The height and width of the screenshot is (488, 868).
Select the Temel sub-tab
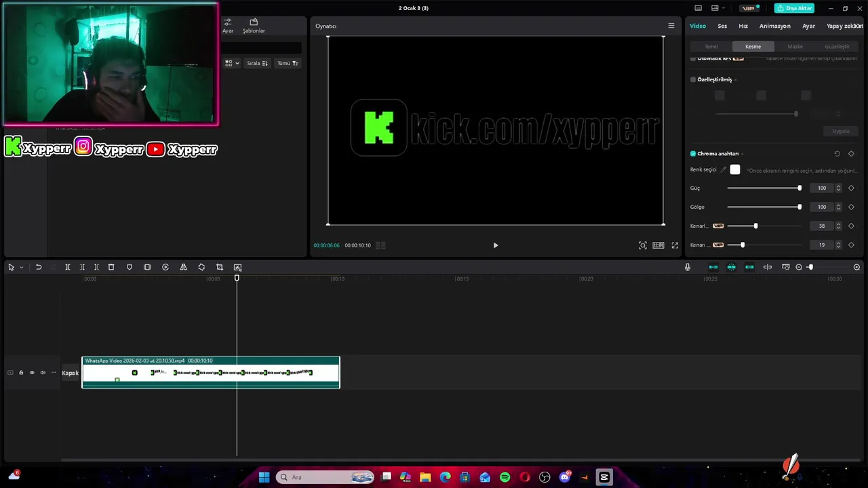711,47
